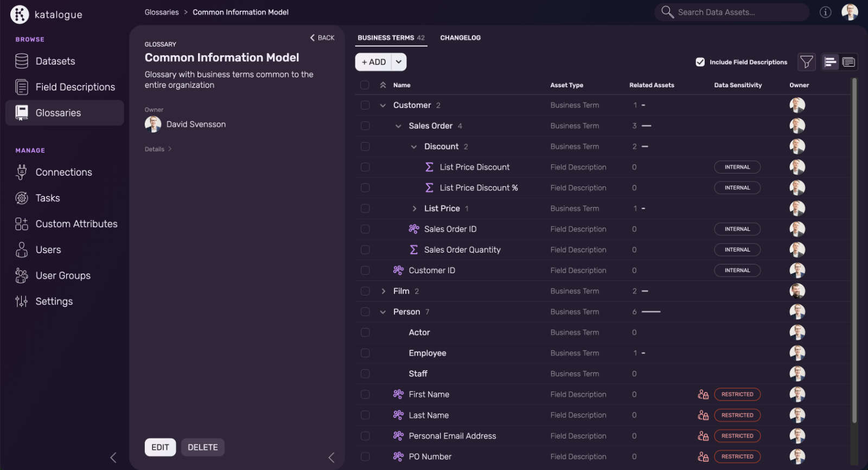Click the katalogue logo icon
Screen dimensions: 868x470
[x=20, y=15]
